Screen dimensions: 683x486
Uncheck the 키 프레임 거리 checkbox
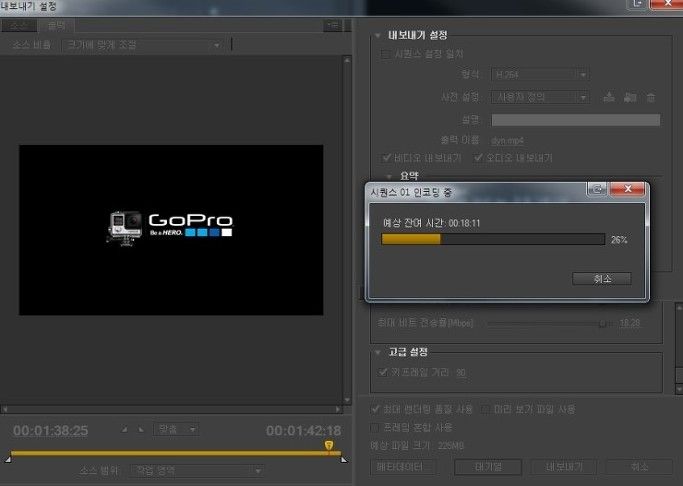point(383,372)
